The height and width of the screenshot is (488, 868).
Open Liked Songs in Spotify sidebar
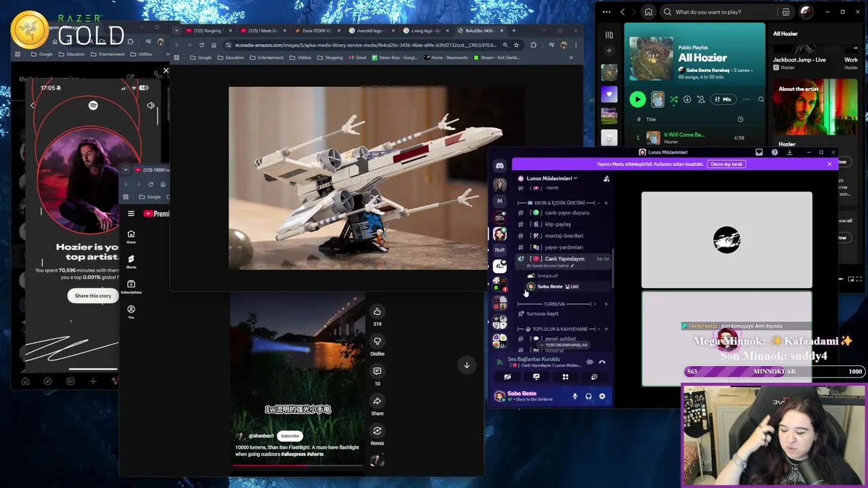[609, 94]
